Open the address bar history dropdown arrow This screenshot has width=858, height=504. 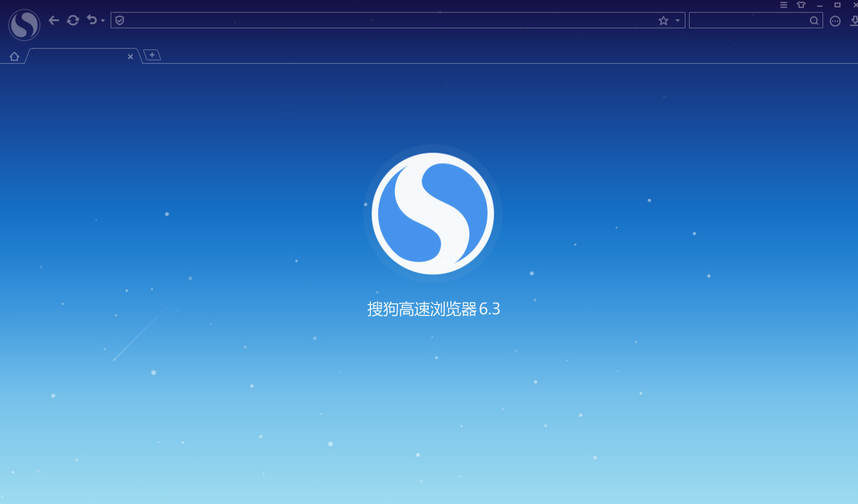[x=678, y=20]
